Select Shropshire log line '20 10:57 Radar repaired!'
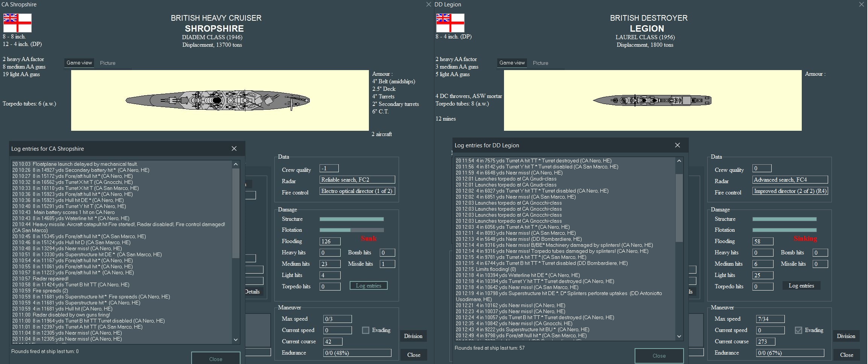This screenshot has height=364, width=868. click(x=40, y=278)
